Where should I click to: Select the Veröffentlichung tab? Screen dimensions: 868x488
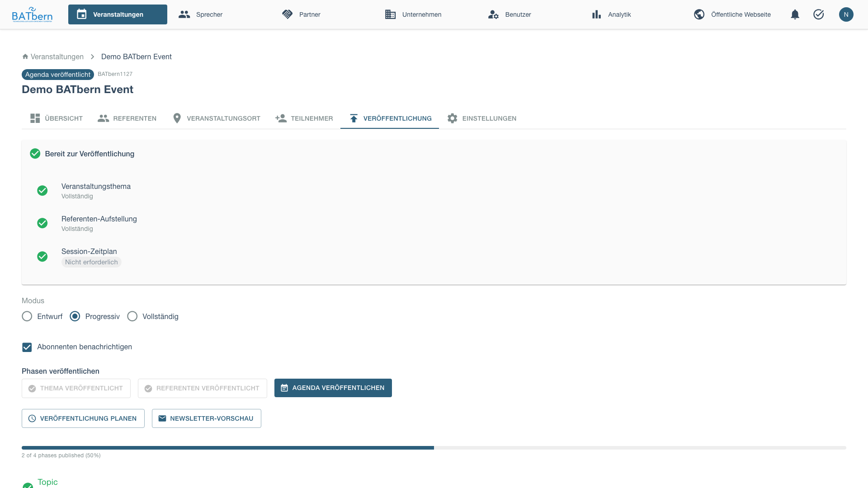tap(390, 118)
